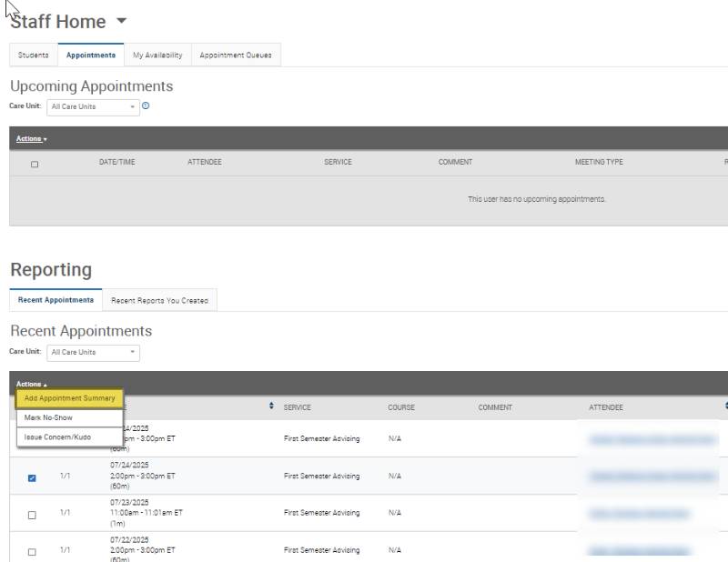Open the Staff Home page dropdown
Viewport: 728px width, 562px height.
[x=121, y=22]
